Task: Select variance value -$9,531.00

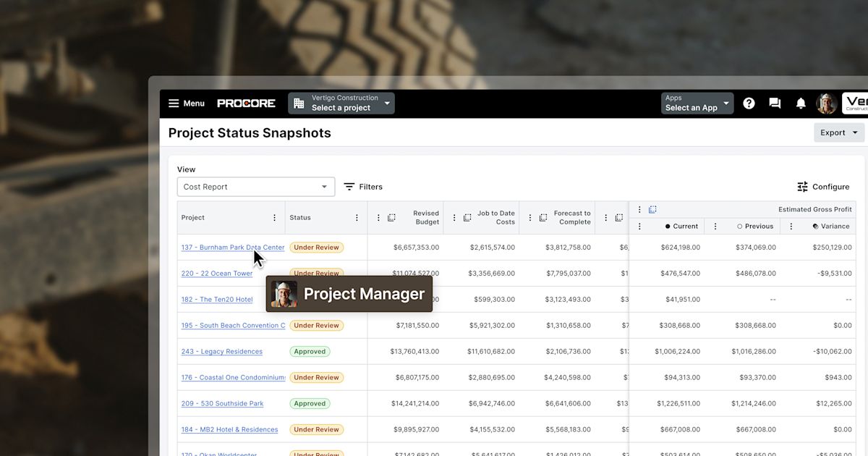Action: (834, 274)
